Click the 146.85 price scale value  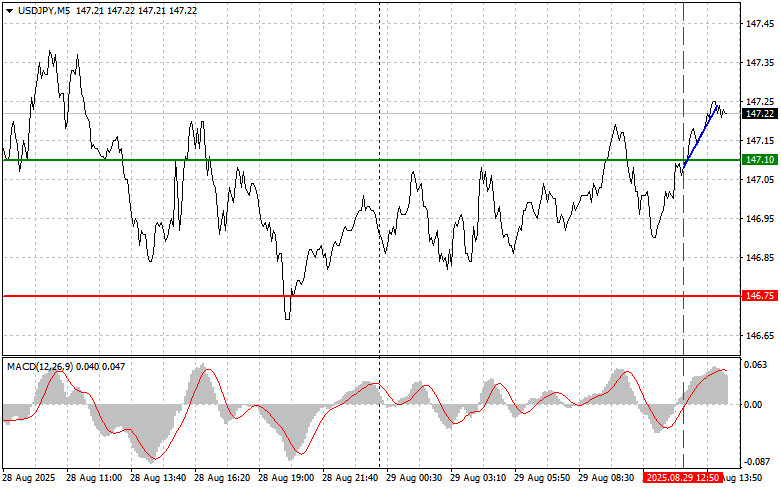(x=760, y=257)
